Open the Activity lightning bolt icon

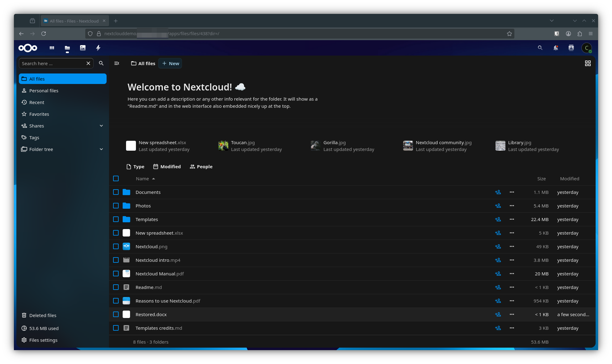click(x=98, y=48)
